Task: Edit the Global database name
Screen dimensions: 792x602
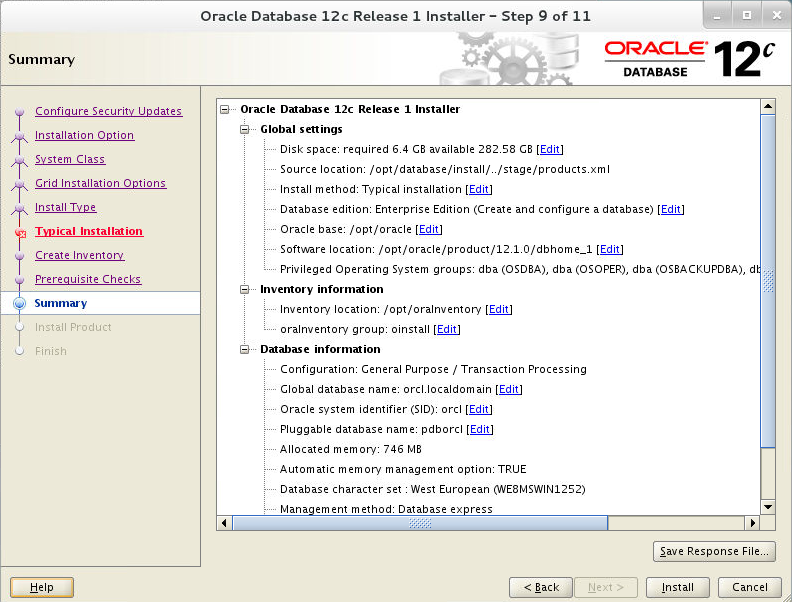Action: (509, 389)
